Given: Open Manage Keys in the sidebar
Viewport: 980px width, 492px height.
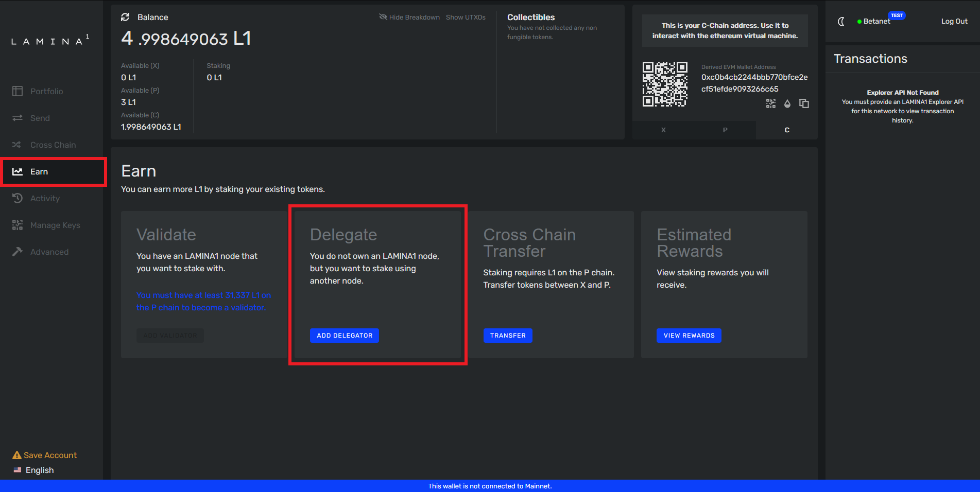Looking at the screenshot, I should 55,225.
